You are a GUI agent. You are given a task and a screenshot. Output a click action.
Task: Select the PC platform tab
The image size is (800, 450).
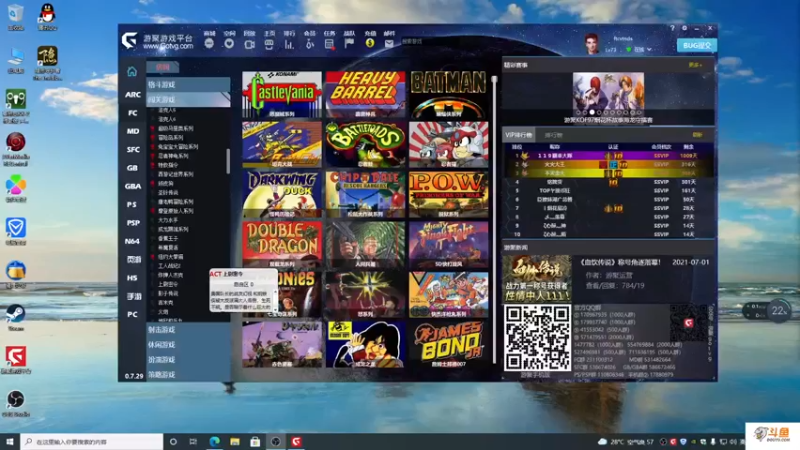click(133, 314)
